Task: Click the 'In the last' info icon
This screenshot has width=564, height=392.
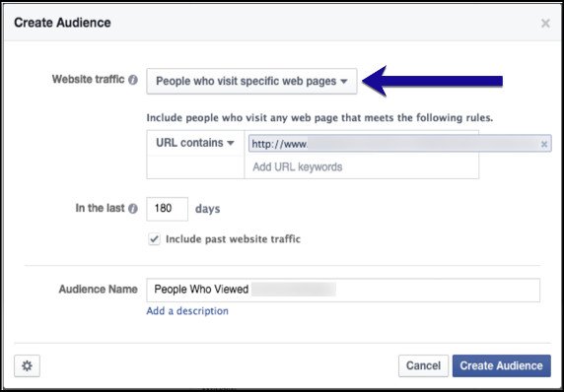Action: point(133,209)
